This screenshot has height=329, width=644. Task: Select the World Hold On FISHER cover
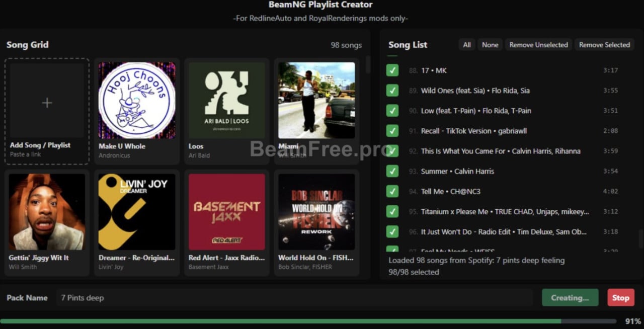coord(316,212)
